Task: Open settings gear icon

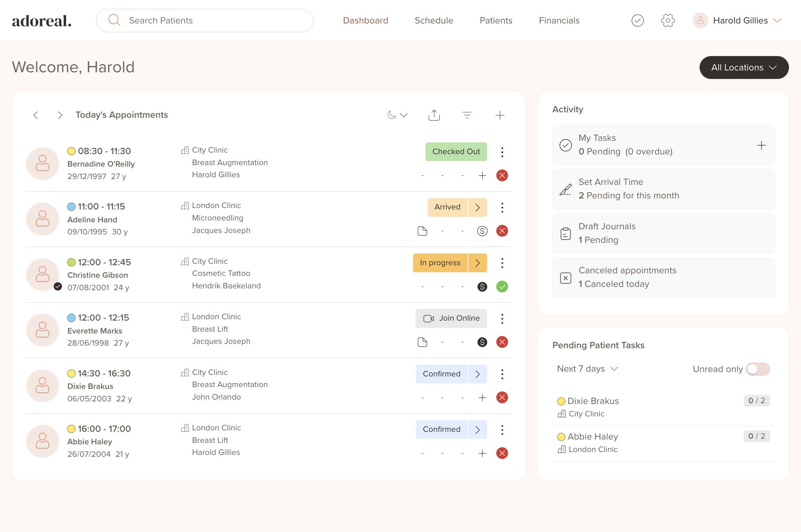Action: click(668, 21)
